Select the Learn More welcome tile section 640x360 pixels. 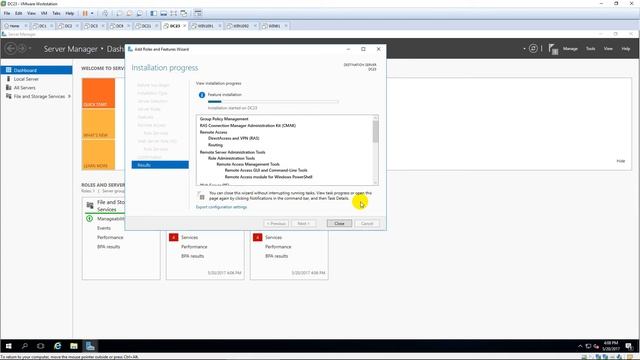(x=98, y=154)
